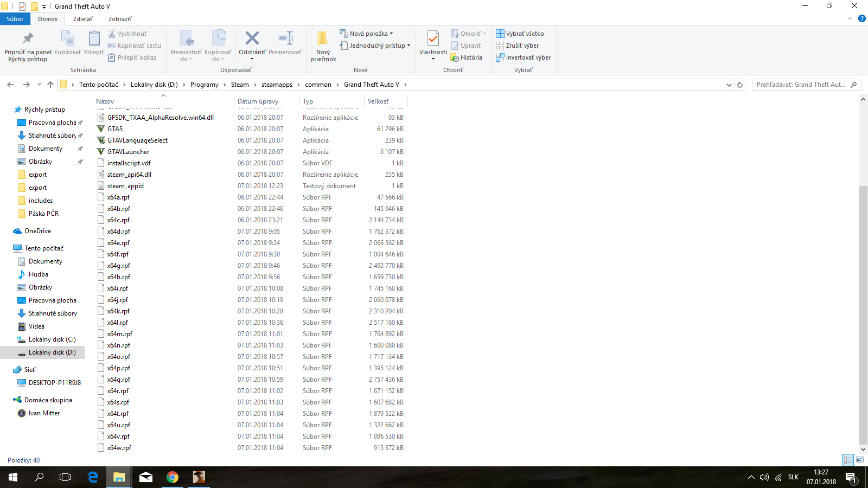Image resolution: width=868 pixels, height=488 pixels.
Task: Click the vertical scrollbar of file list
Action: click(x=863, y=314)
